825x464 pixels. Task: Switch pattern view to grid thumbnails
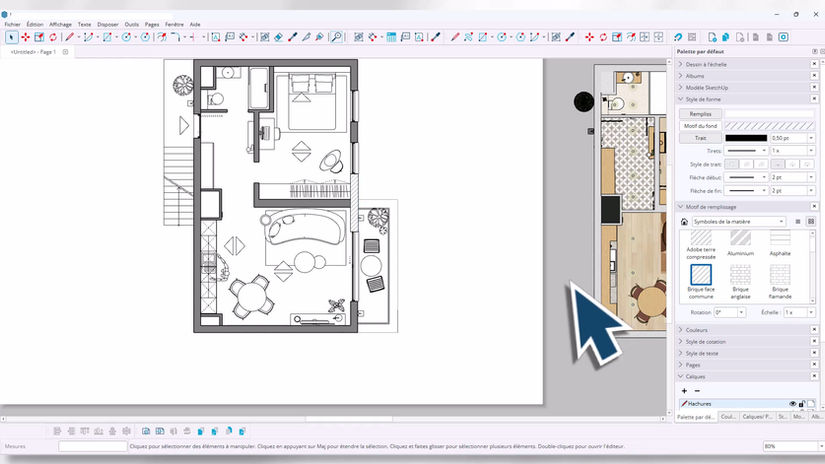[x=811, y=222]
